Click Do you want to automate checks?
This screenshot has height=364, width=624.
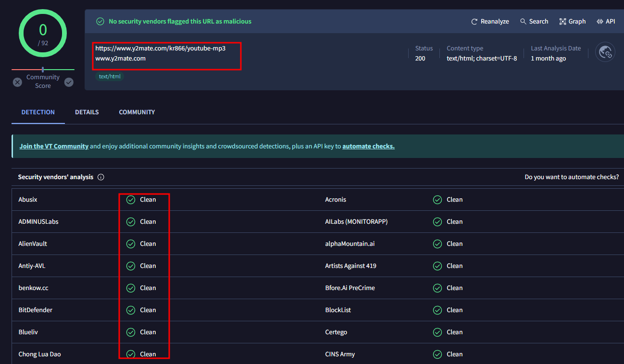[572, 177]
